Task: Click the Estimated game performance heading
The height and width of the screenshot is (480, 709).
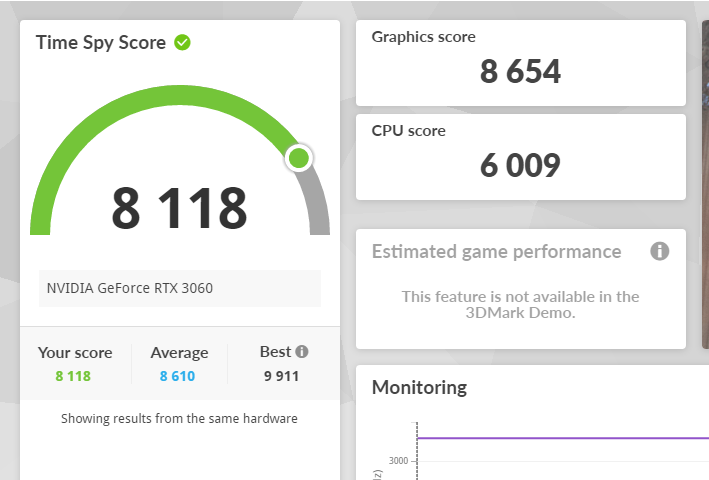Action: (x=496, y=252)
